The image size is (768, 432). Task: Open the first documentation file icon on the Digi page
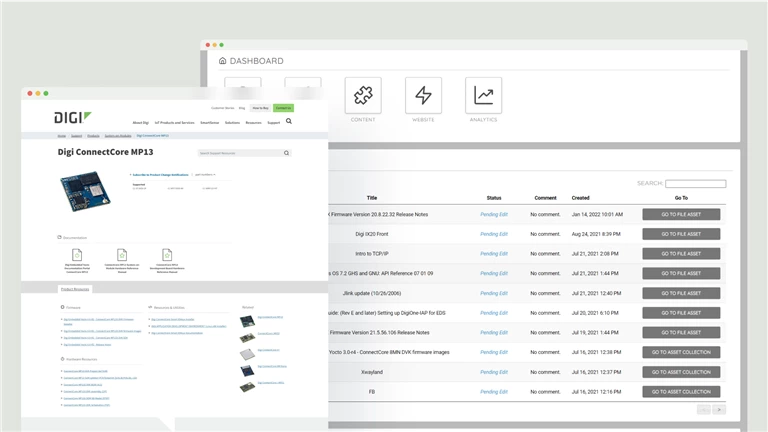pos(77,255)
